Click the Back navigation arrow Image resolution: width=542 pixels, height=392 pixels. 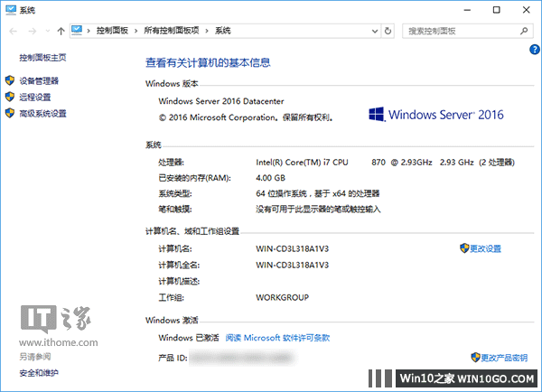pos(13,31)
